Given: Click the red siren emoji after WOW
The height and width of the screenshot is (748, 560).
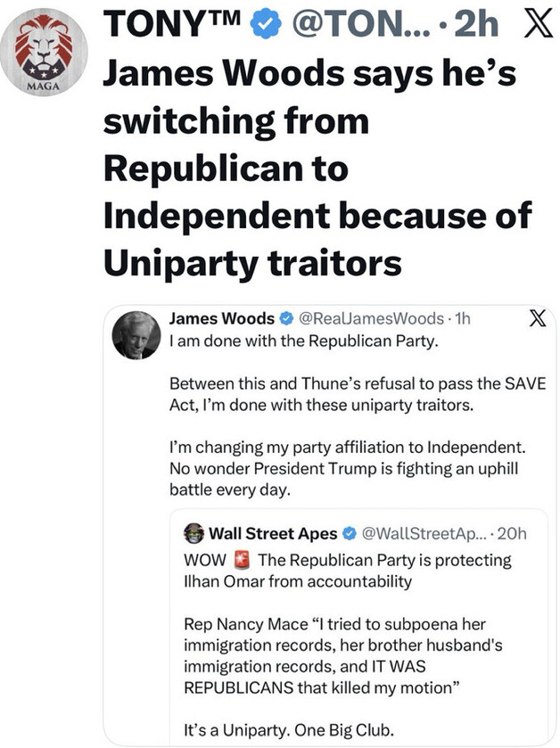Looking at the screenshot, I should pos(243,560).
